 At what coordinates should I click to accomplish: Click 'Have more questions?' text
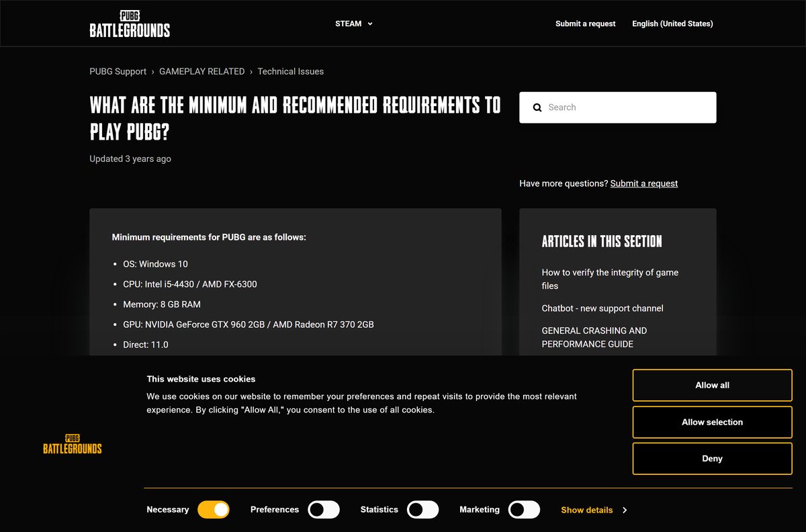tap(564, 183)
